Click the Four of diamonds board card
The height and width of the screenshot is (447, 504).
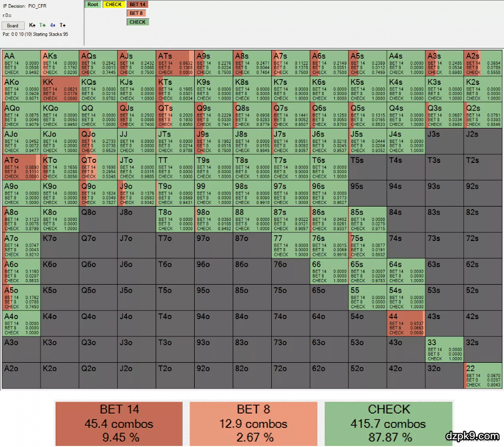pyautogui.click(x=52, y=25)
